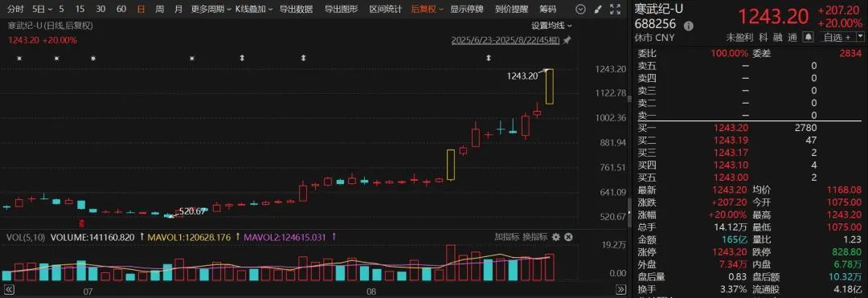Image resolution: width=868 pixels, height=298 pixels.
Task: Set price alert with bell icon
Action: point(809,37)
